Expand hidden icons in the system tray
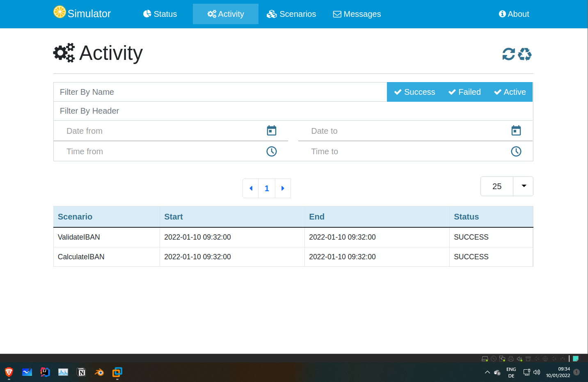Image resolution: width=588 pixels, height=382 pixels. pos(487,373)
